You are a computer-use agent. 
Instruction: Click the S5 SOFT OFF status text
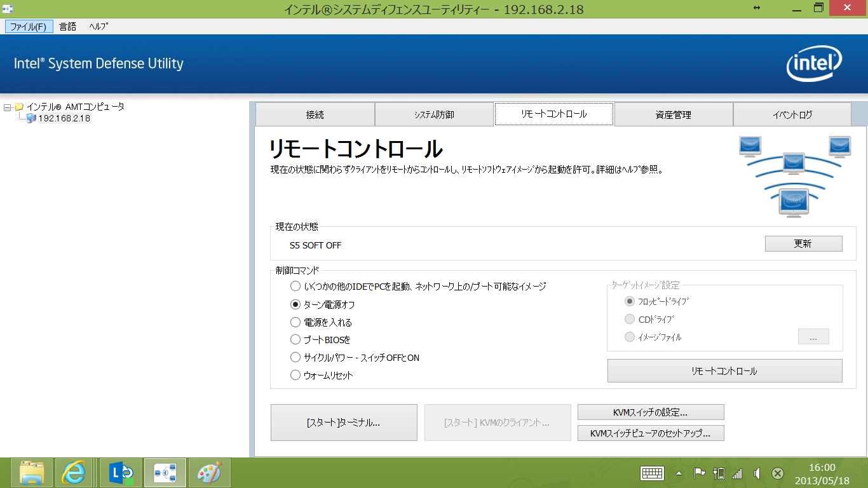tap(315, 245)
